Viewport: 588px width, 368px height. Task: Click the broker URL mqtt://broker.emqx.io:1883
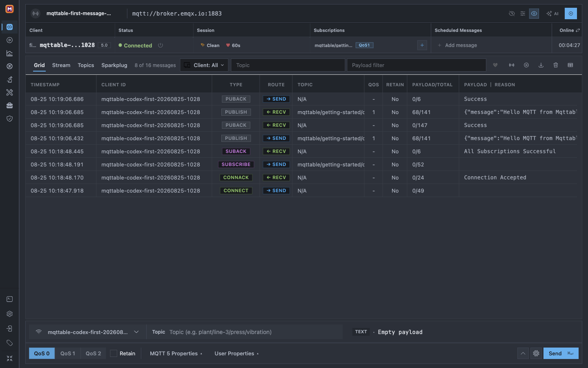(177, 13)
